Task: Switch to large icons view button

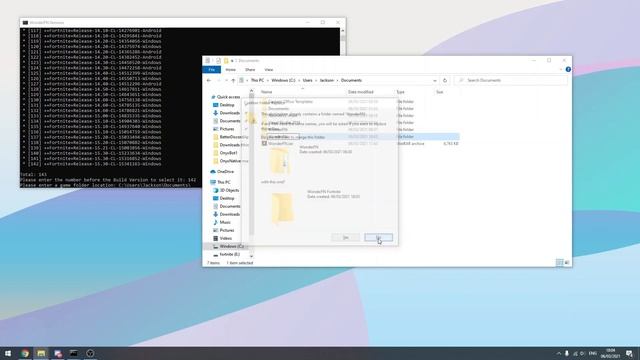Action: tap(567, 262)
